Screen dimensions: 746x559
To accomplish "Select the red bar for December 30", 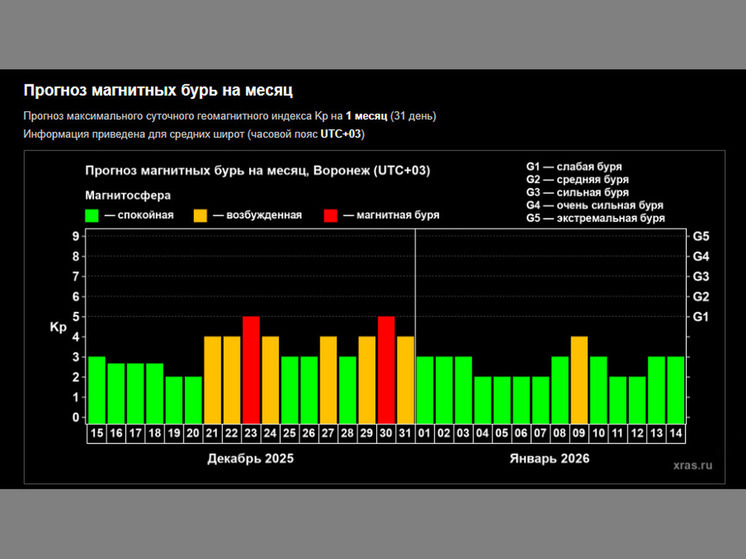I will pyautogui.click(x=386, y=369).
